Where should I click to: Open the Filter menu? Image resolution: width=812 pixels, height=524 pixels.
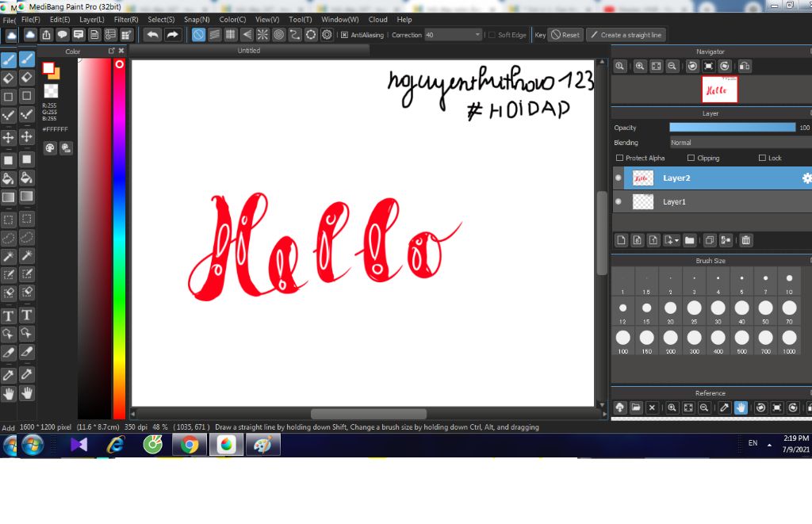[x=126, y=19]
